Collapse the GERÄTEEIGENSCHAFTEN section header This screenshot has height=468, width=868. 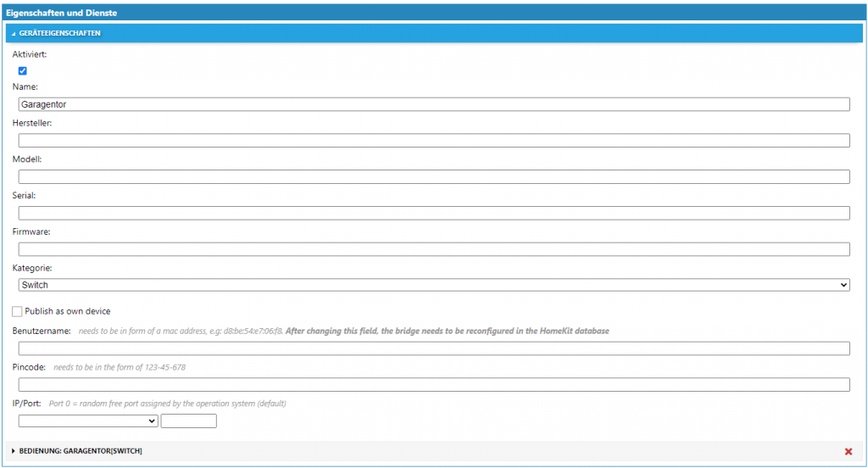[59, 33]
